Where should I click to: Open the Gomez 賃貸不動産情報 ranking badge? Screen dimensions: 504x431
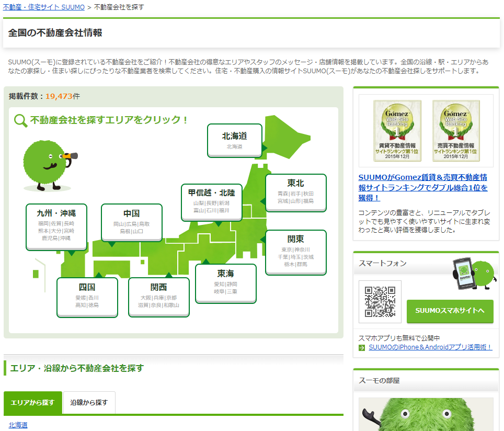pyautogui.click(x=397, y=131)
